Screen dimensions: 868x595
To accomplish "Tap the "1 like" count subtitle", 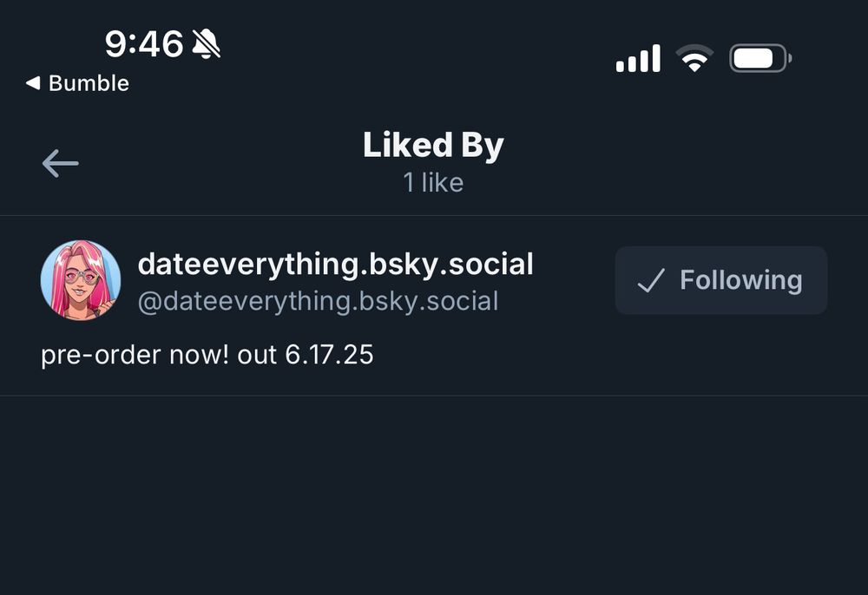I will tap(433, 183).
